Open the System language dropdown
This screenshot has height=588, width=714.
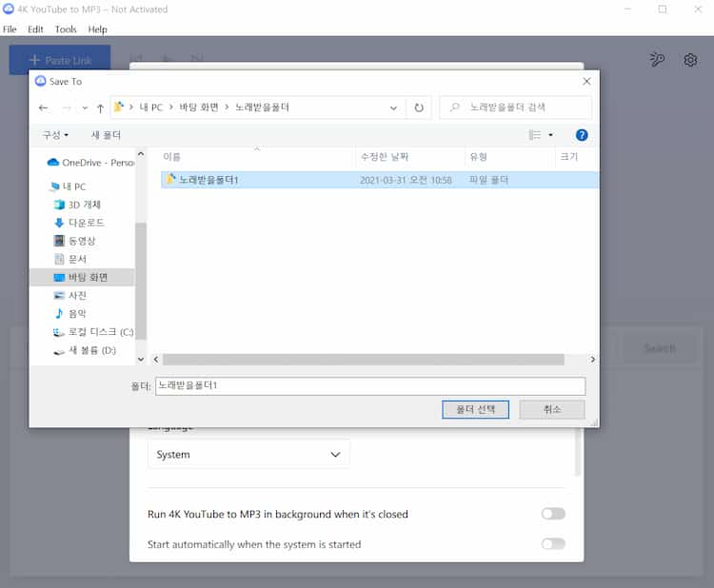click(248, 454)
